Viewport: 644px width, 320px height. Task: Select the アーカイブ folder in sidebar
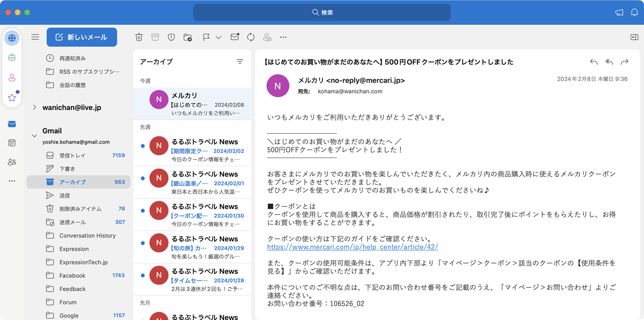coord(79,182)
